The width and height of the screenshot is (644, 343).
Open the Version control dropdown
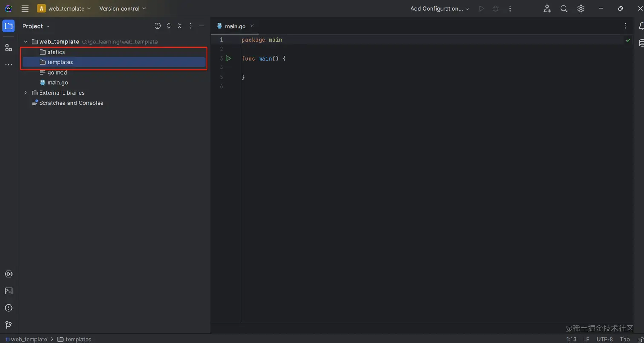coord(123,9)
